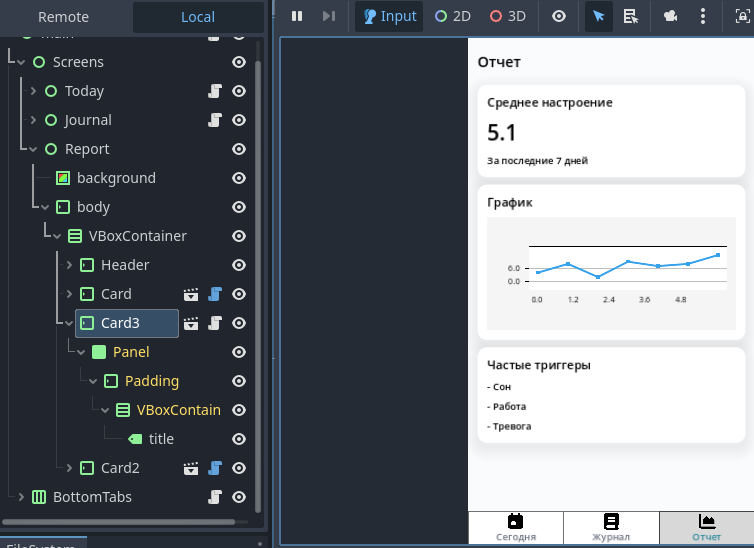The height and width of the screenshot is (548, 754).
Task: Enable the select mode arrow tool
Action: pyautogui.click(x=599, y=16)
